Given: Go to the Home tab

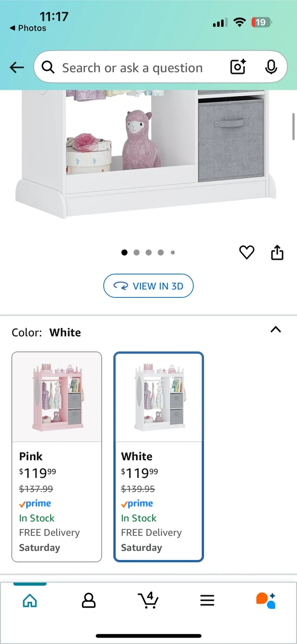Looking at the screenshot, I should tap(30, 600).
